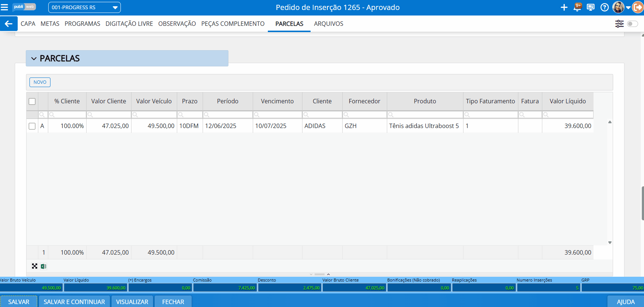Select the row A checkbox
Viewport: 644px width, 307px height.
click(x=32, y=126)
